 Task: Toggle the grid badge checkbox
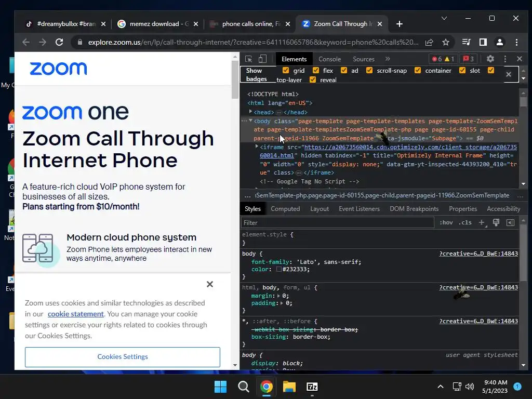(286, 70)
